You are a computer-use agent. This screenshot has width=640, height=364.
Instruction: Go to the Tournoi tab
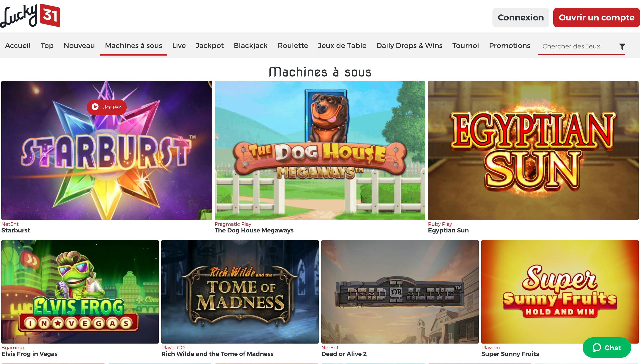pyautogui.click(x=466, y=46)
